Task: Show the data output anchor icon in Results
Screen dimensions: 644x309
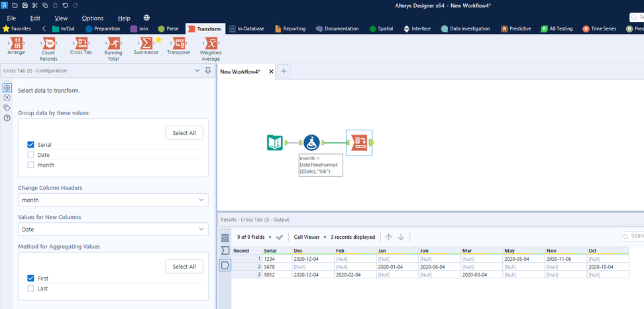Action: click(x=225, y=265)
